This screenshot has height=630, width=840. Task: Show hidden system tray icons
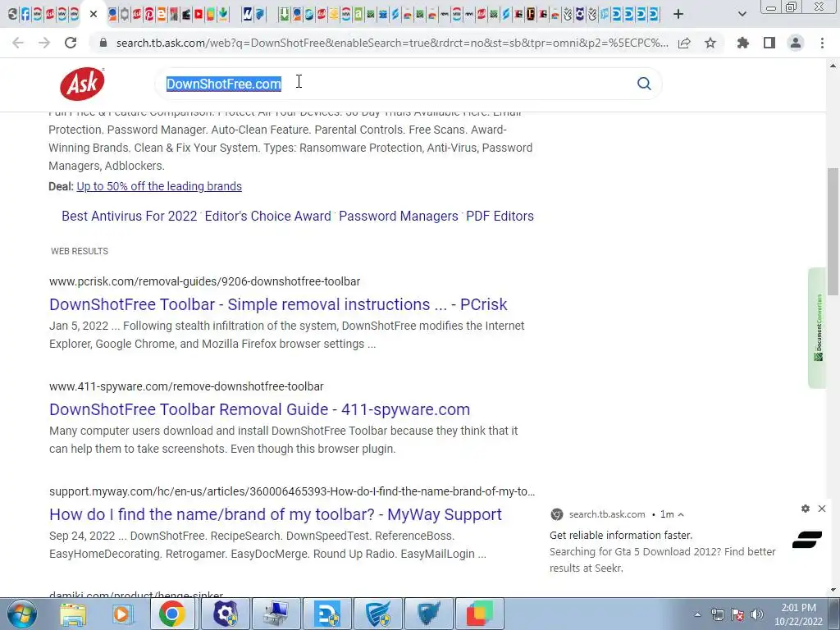[697, 614]
